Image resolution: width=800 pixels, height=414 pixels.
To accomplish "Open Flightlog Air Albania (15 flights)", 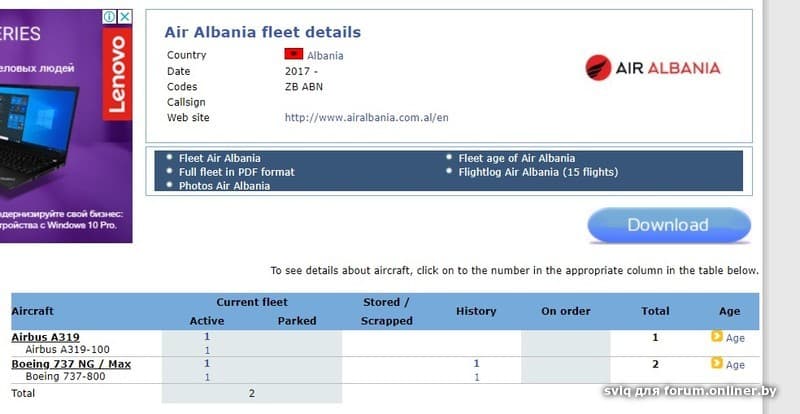I will click(x=538, y=172).
